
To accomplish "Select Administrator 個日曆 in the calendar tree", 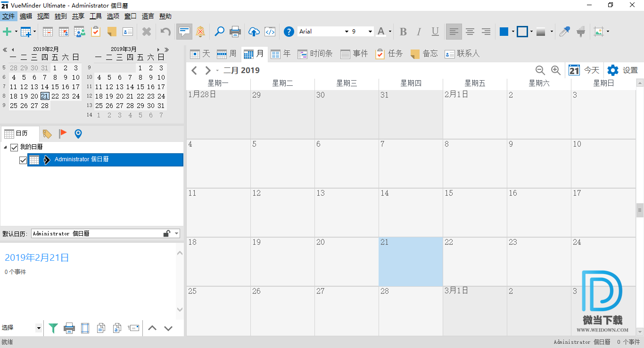I will tap(105, 160).
